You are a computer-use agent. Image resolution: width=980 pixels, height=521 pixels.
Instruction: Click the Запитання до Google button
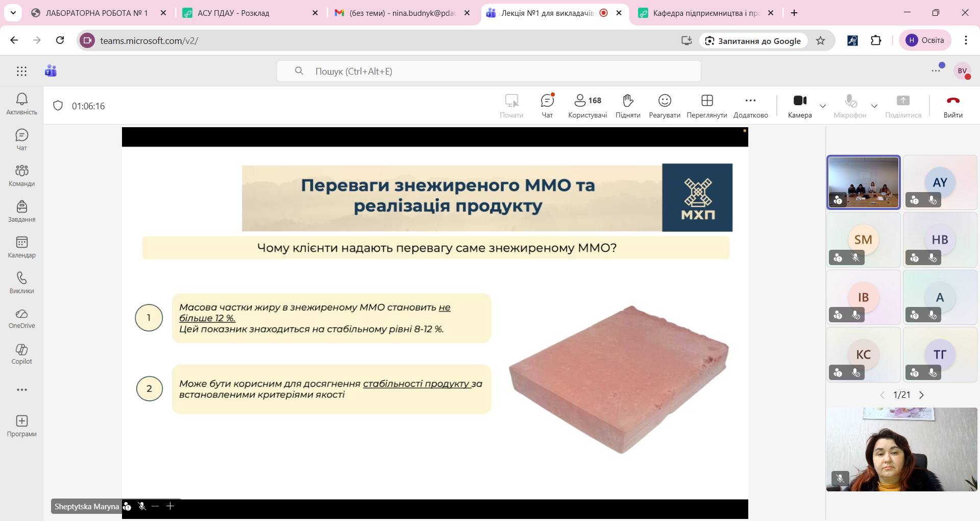[753, 41]
